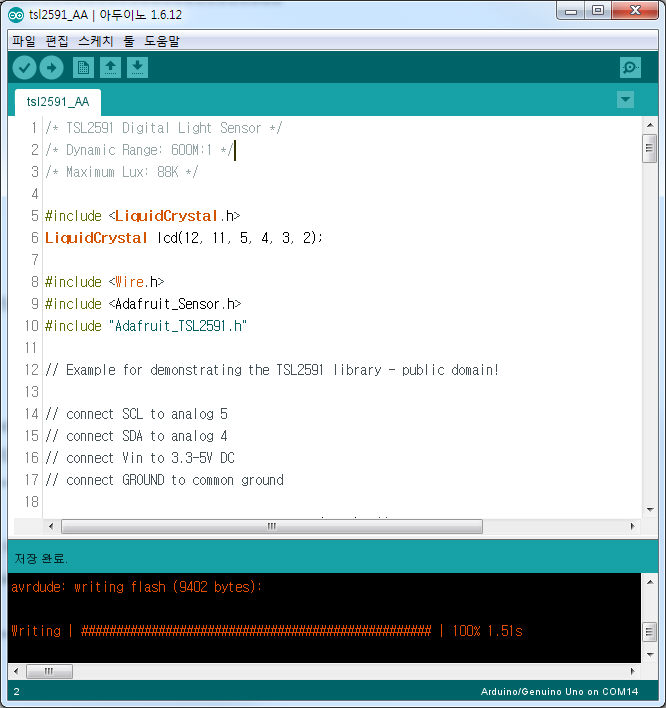Click the '#include <Adafruit_Sensor.h>' line

point(143,304)
